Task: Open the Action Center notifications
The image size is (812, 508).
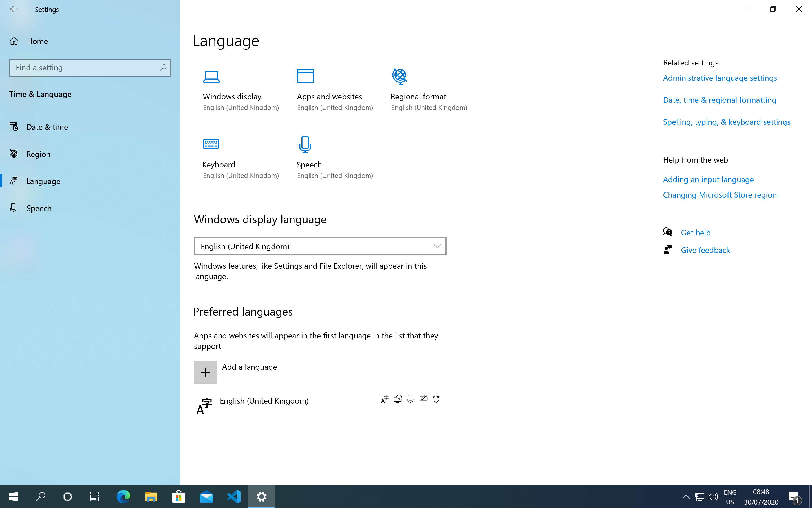Action: [795, 497]
